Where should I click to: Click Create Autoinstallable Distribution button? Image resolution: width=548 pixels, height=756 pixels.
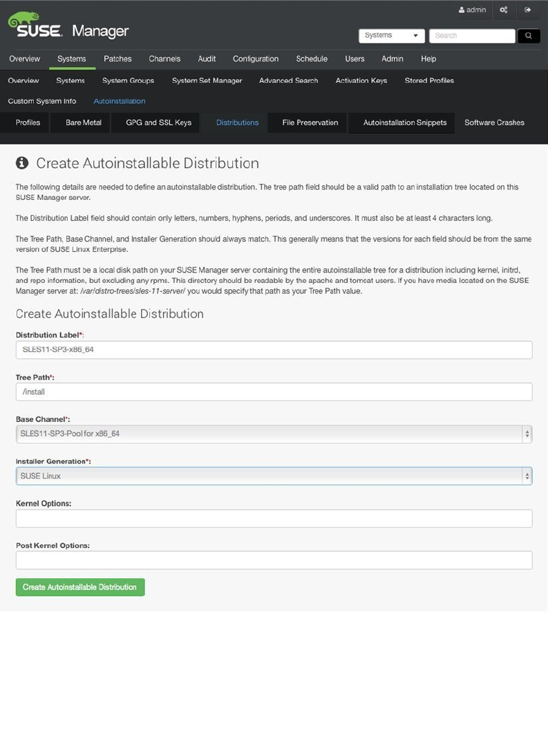80,587
